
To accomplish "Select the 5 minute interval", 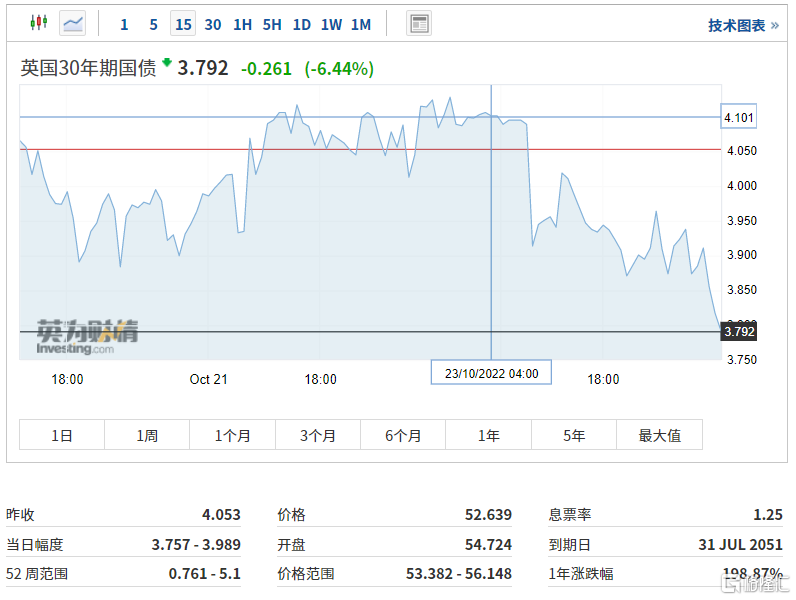I will click(153, 24).
